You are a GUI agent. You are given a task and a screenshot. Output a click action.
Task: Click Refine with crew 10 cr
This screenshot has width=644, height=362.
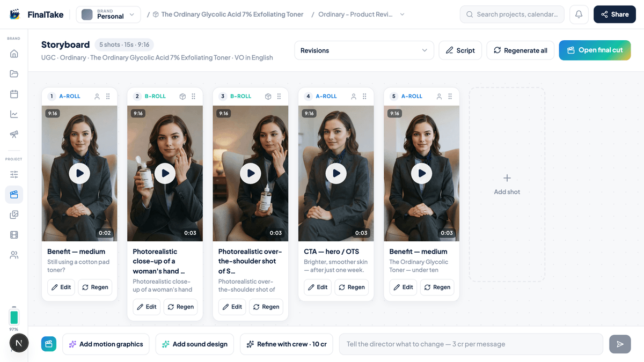point(287,344)
